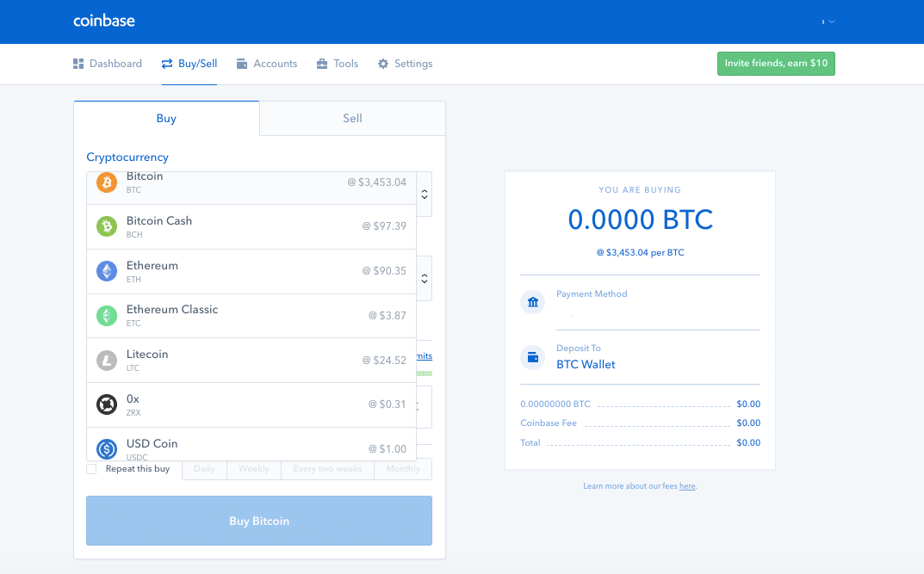Select the Ethereum icon
Viewport: 924px width, 574px height.
point(107,271)
